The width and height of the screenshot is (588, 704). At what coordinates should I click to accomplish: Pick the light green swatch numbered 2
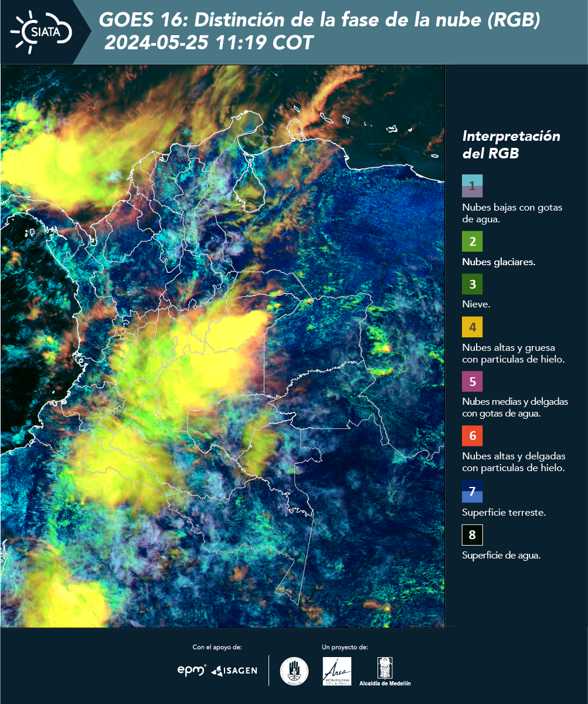pyautogui.click(x=472, y=241)
